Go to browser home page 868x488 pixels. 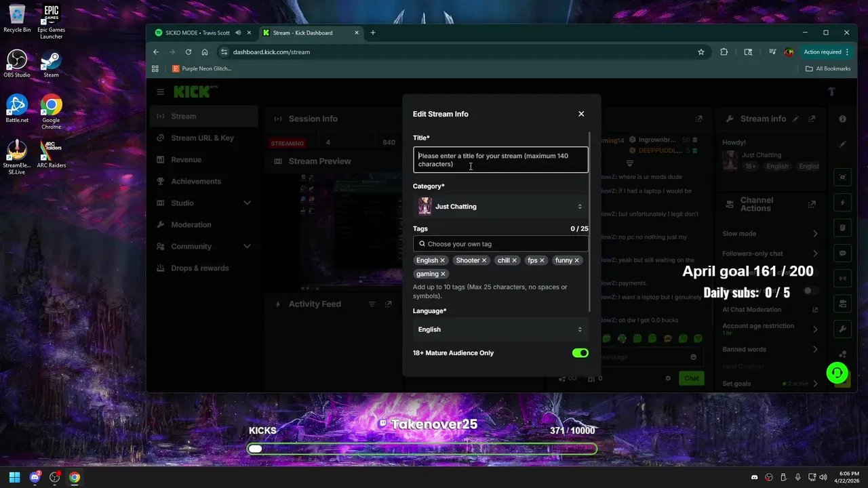(205, 52)
